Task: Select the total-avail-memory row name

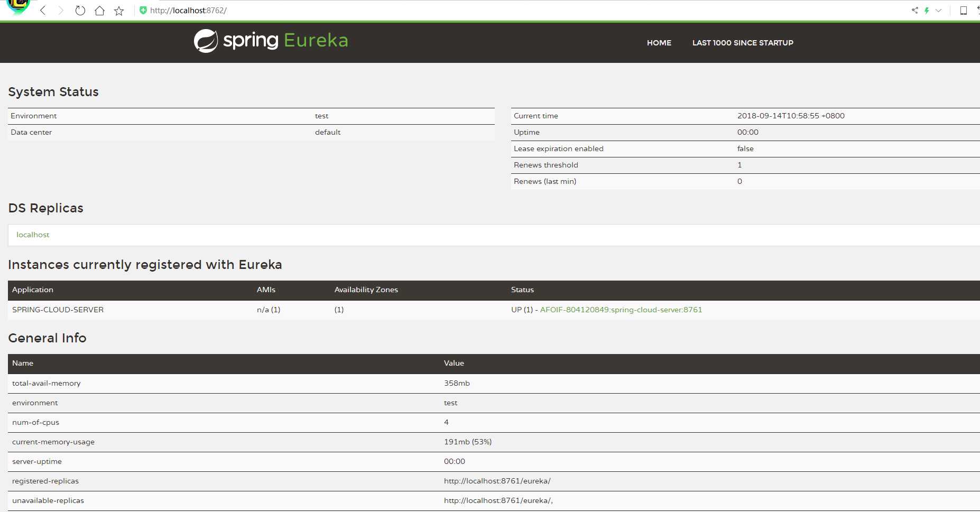Action: [47, 383]
